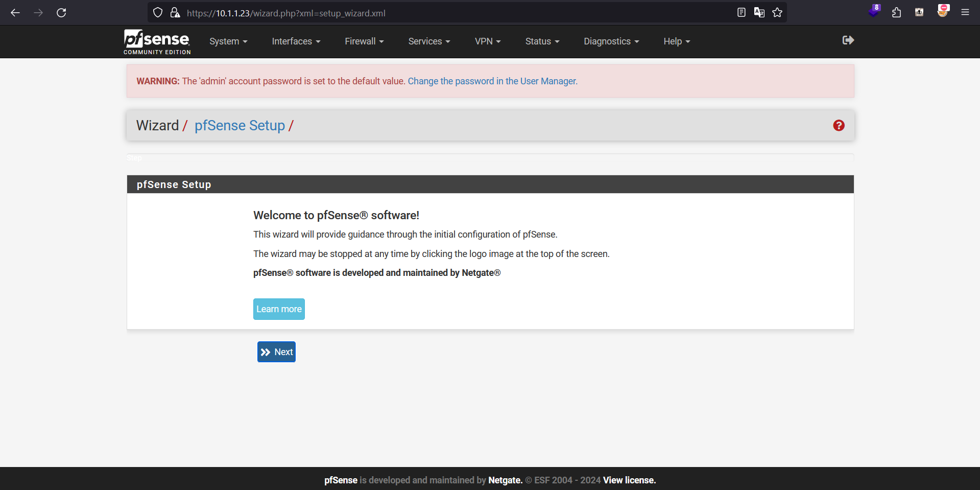Open the browser hamburger menu
Viewport: 980px width, 490px height.
[965, 13]
